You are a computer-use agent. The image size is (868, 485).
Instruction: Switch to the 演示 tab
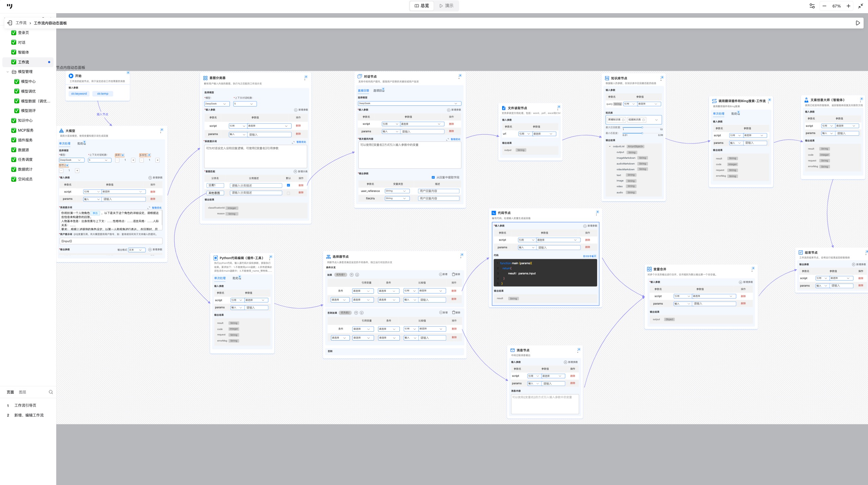tap(446, 6)
